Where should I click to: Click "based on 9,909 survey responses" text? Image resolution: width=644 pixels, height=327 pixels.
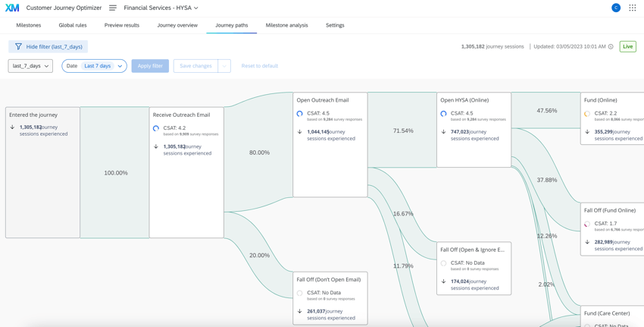[x=191, y=134]
